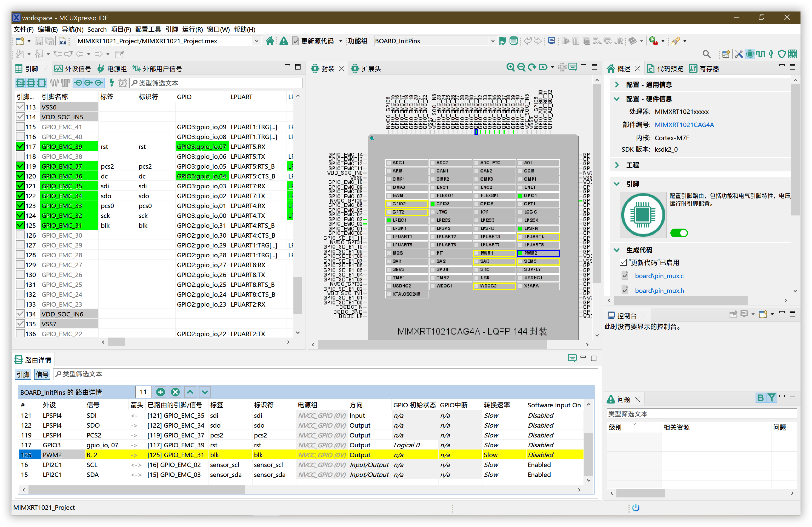
Task: Click the open perspective icon
Action: pos(726,54)
